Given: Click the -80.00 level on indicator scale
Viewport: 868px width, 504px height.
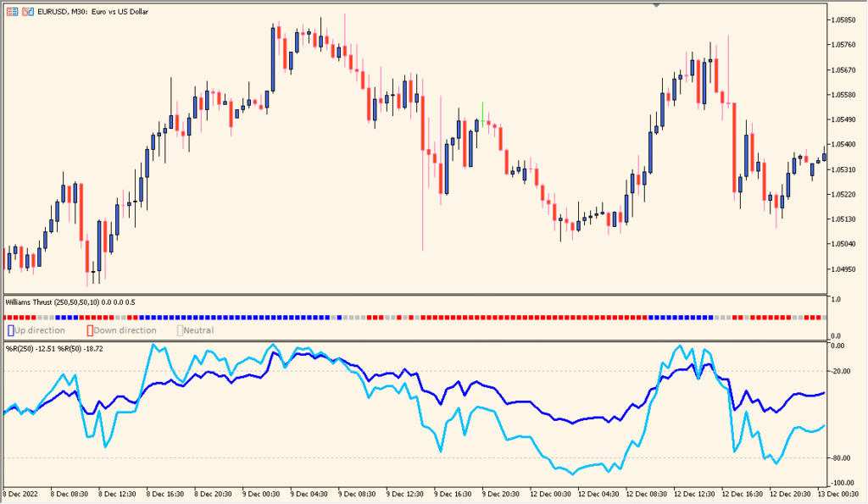Looking at the screenshot, I should (x=843, y=458).
